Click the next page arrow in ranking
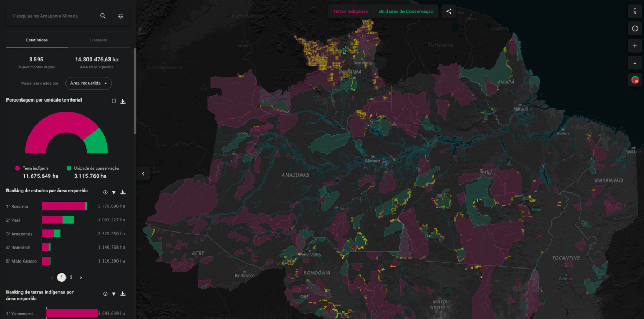The image size is (644, 319). pyautogui.click(x=81, y=277)
